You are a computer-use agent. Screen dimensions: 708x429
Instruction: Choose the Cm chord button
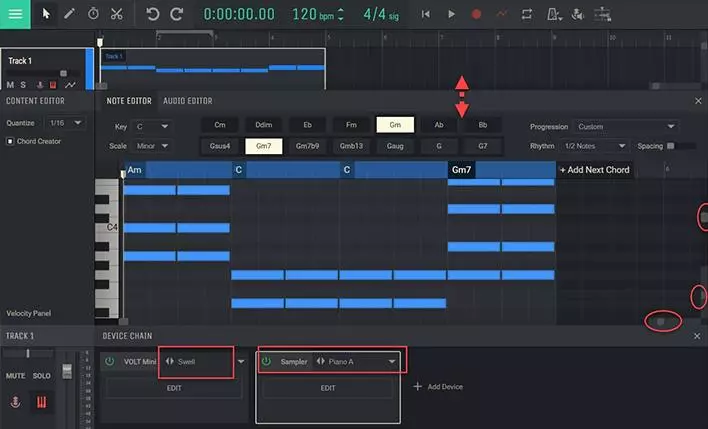pos(220,125)
